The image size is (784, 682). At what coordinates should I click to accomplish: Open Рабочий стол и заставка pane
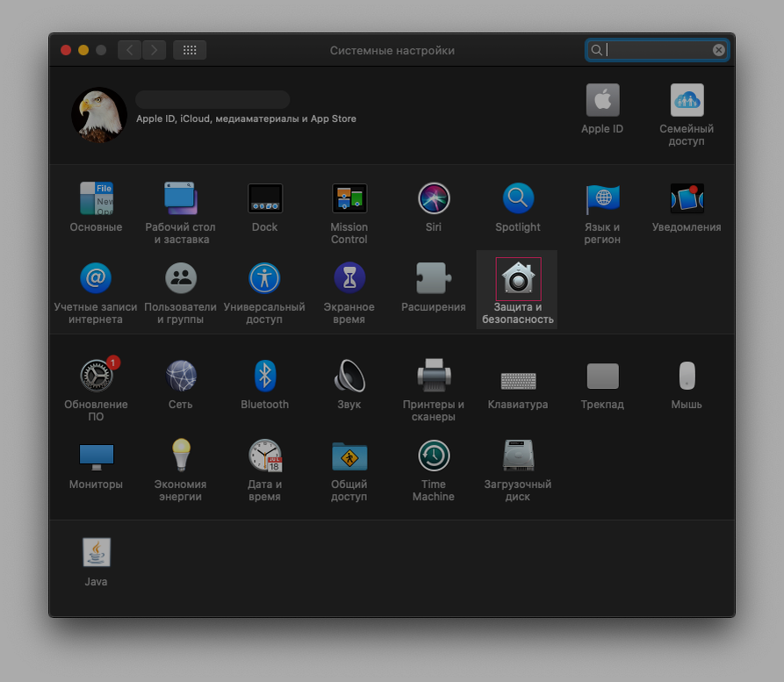(x=181, y=198)
